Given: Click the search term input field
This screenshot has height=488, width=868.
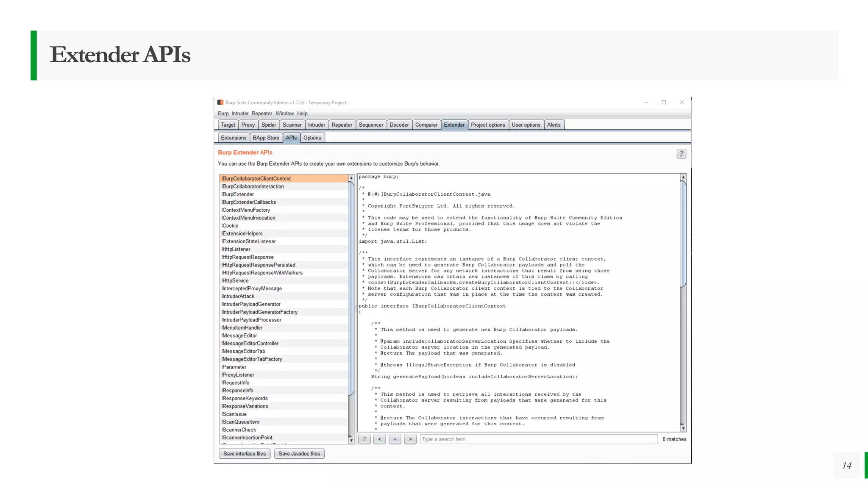Looking at the screenshot, I should [539, 439].
